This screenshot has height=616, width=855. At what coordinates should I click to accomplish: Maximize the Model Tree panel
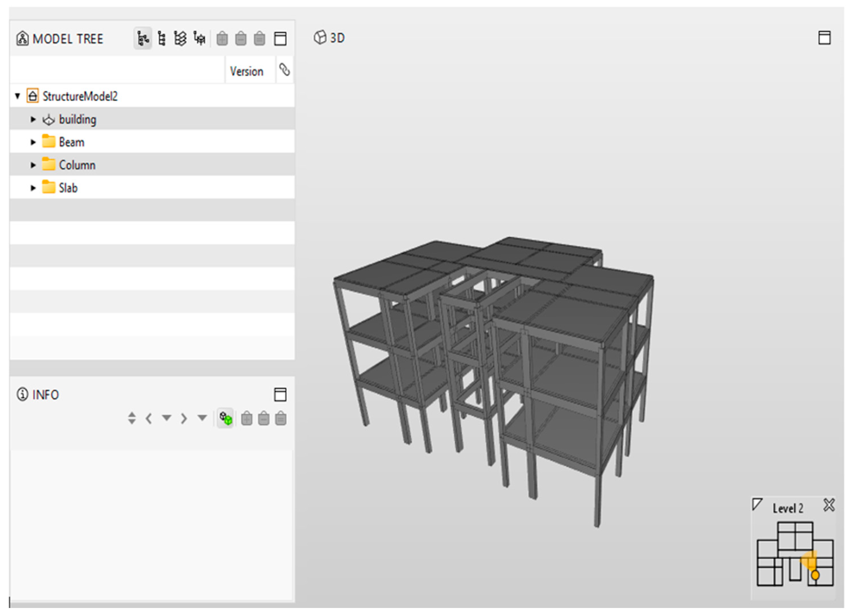(x=280, y=39)
